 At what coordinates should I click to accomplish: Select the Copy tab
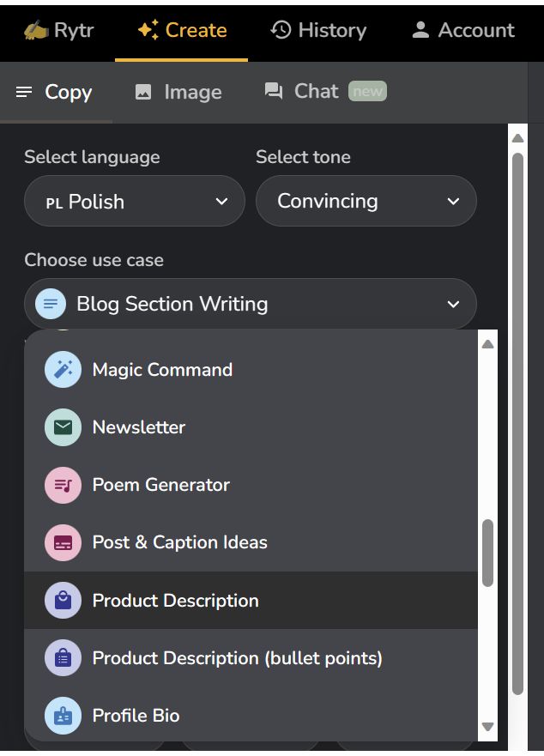point(54,92)
